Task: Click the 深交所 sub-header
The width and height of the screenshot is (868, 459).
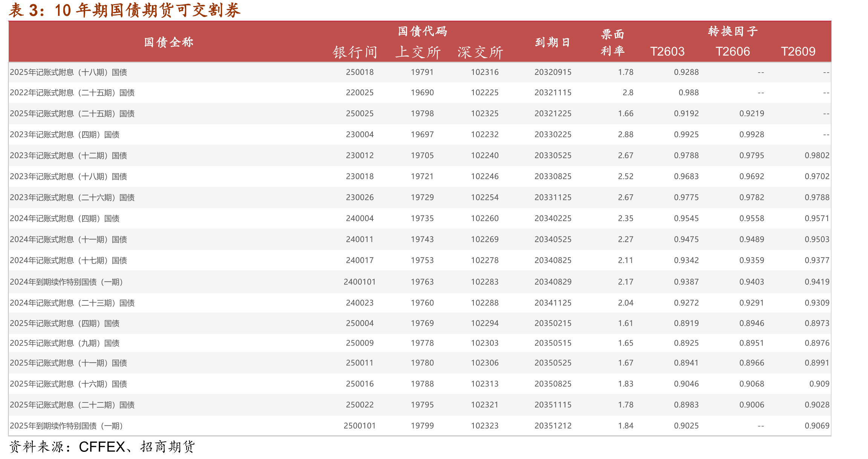Action: click(481, 52)
